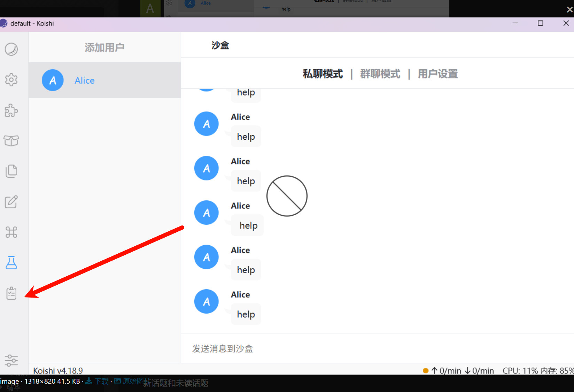
Task: Open the dashboard gauge icon in sidebar
Action: (x=11, y=49)
